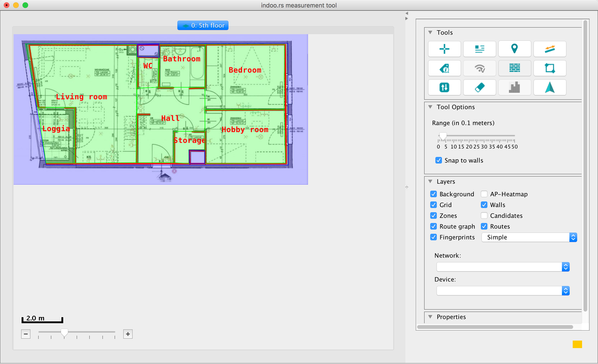
Task: Open the Network dropdown
Action: point(503,267)
